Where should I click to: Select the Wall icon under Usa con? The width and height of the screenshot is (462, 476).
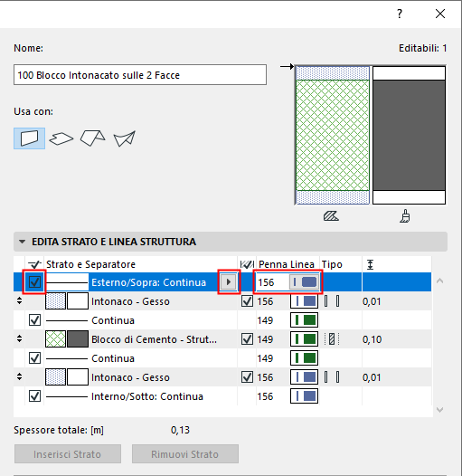tap(30, 138)
